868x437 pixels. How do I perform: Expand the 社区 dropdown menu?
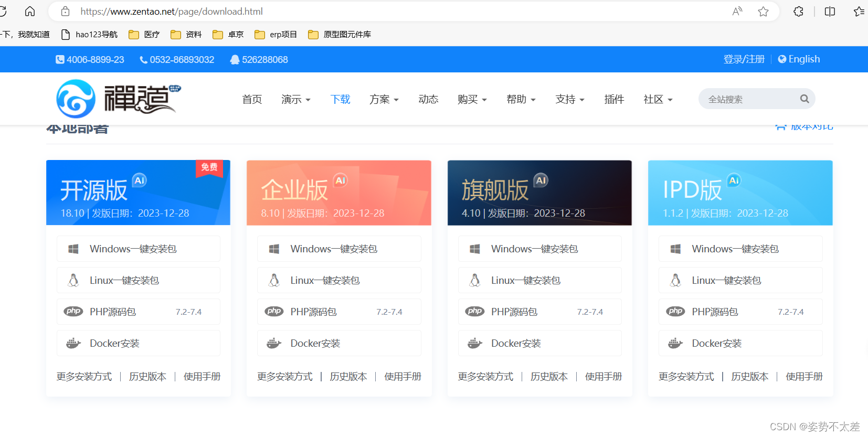658,99
